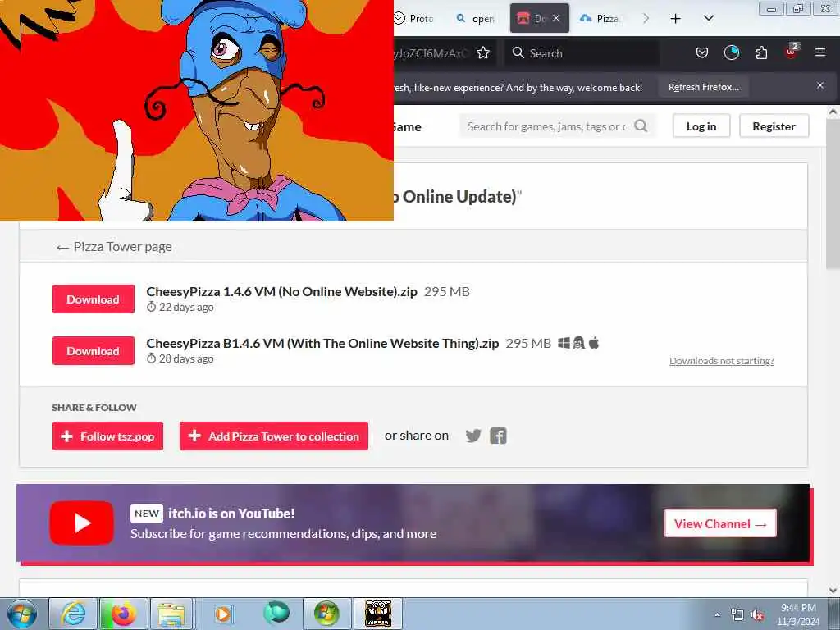The width and height of the screenshot is (840, 630).
Task: Click scrollbar up arrow of the page
Action: pos(833,112)
